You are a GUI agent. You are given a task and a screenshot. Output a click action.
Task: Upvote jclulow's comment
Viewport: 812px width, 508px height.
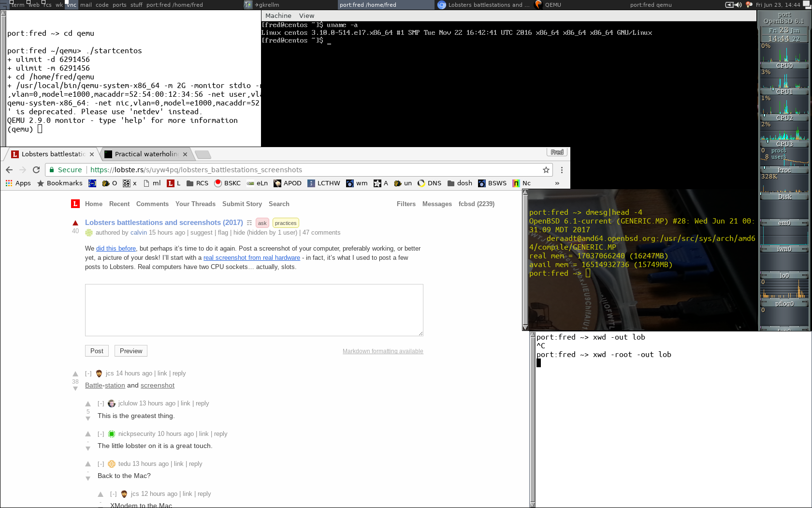(88, 403)
